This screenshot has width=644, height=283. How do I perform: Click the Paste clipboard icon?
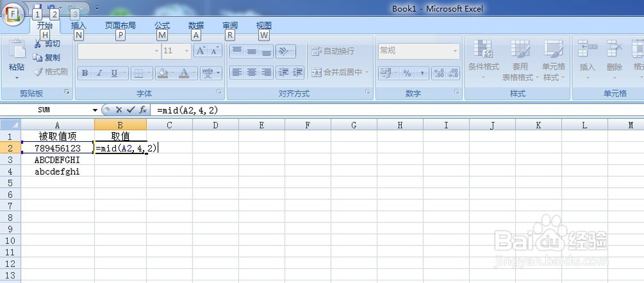[17, 49]
